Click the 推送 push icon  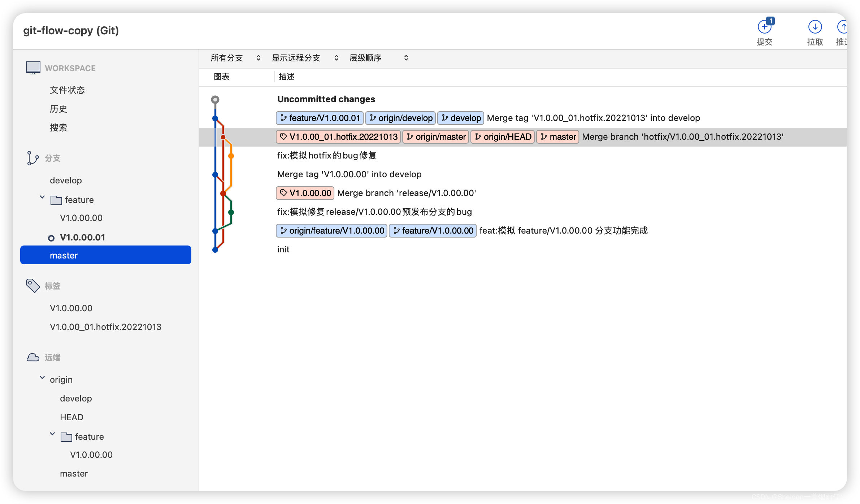(x=842, y=27)
